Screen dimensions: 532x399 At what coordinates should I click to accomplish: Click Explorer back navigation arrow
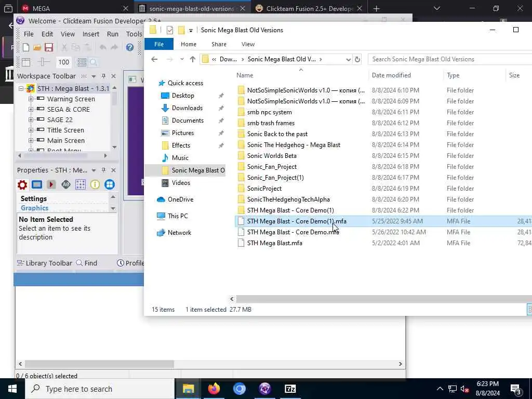(154, 59)
